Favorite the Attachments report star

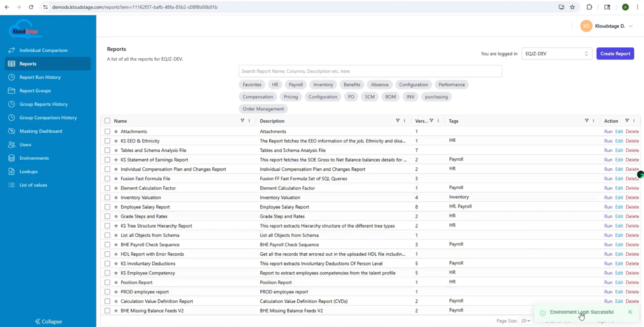[x=116, y=131]
